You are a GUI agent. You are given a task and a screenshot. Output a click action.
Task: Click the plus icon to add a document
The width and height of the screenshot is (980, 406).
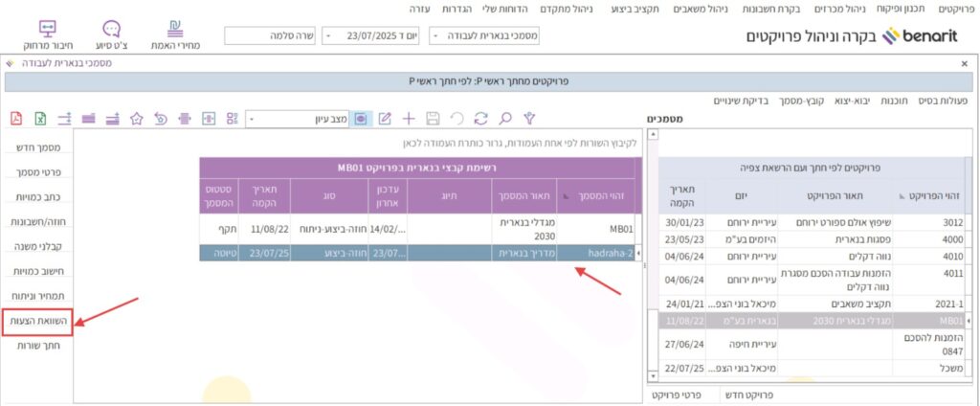tap(409, 119)
